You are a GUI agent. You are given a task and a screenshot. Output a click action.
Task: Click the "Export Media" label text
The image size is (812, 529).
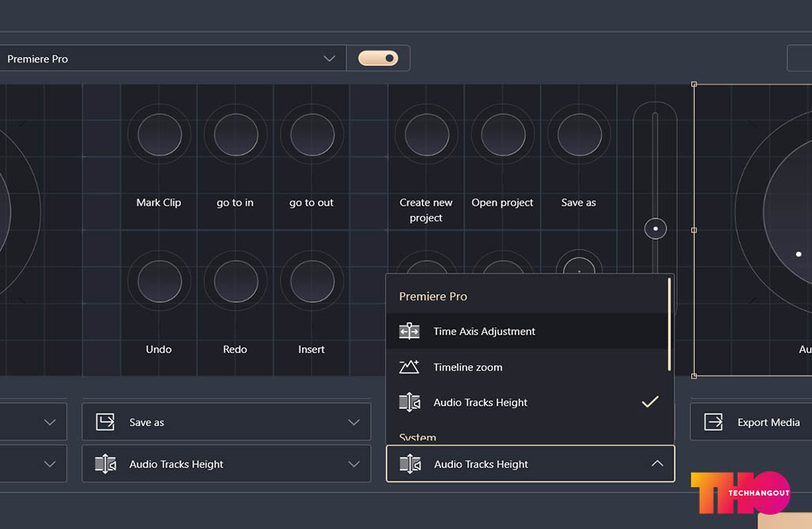click(769, 422)
